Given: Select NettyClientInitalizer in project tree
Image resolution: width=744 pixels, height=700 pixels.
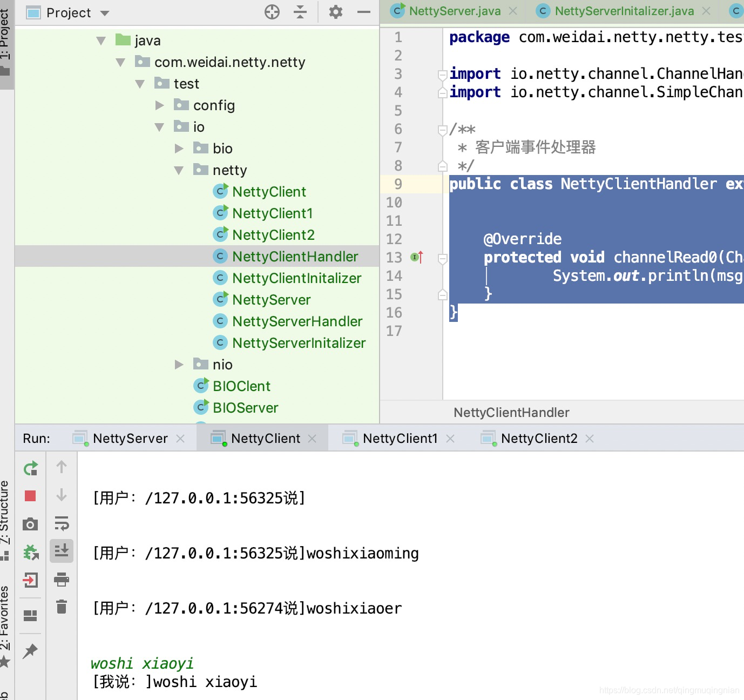Looking at the screenshot, I should (297, 278).
